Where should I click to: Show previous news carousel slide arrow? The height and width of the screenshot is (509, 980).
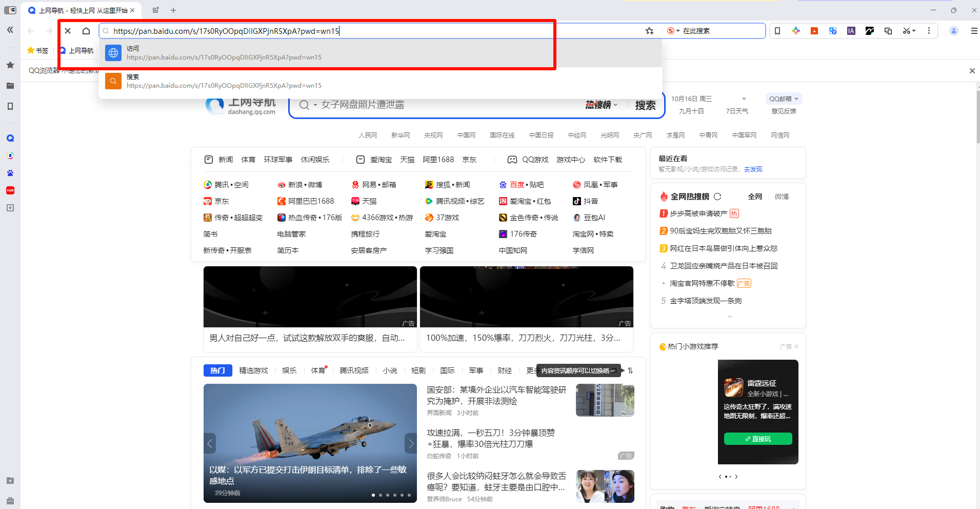210,443
